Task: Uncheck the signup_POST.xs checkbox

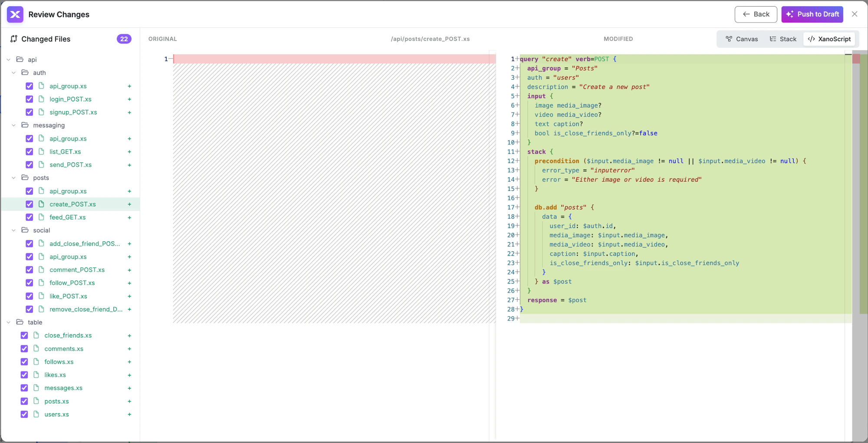Action: click(30, 112)
